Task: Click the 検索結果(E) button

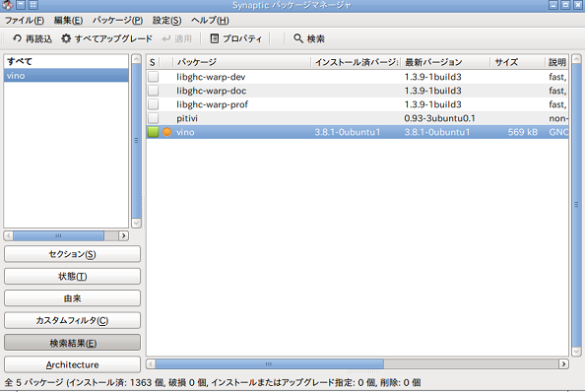Action: pos(72,343)
